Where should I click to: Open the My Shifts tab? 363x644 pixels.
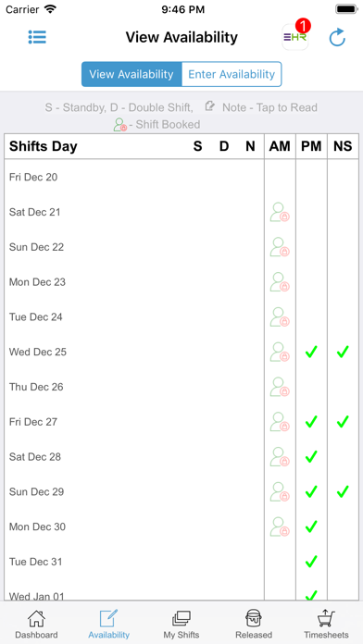181,624
